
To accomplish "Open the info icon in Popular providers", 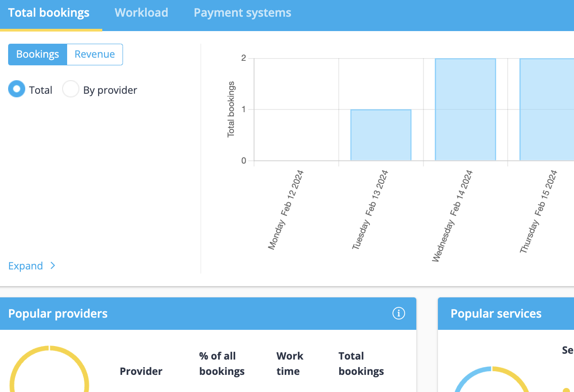I will (399, 313).
